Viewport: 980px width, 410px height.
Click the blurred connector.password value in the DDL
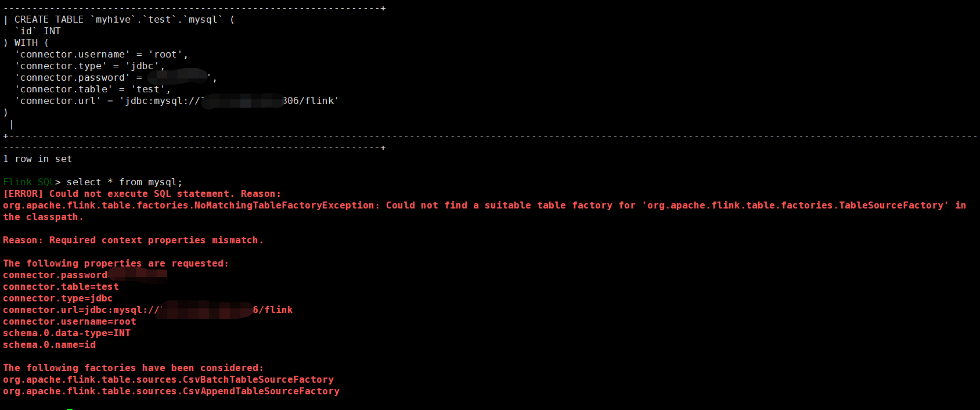[178, 76]
